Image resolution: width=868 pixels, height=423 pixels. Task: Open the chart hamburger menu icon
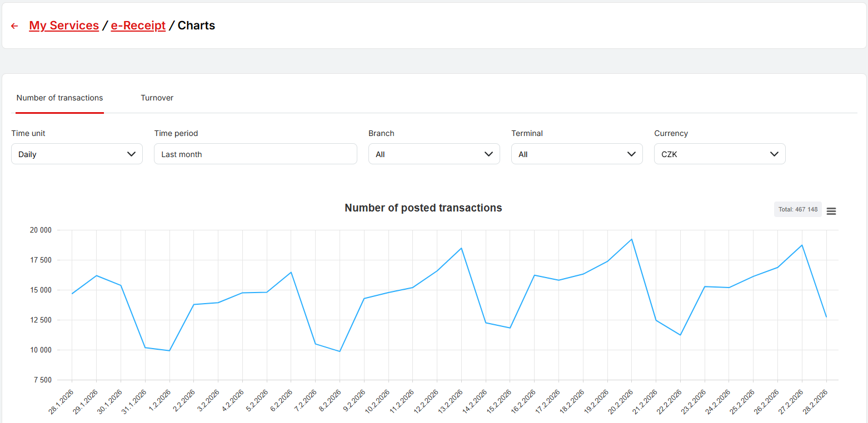(x=831, y=211)
